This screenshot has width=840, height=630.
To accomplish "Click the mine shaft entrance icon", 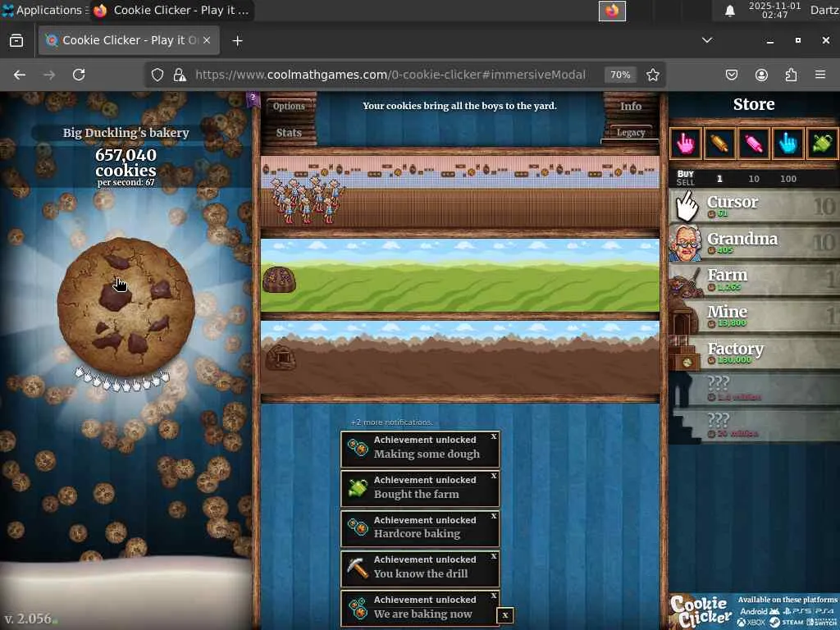I will [x=281, y=358].
